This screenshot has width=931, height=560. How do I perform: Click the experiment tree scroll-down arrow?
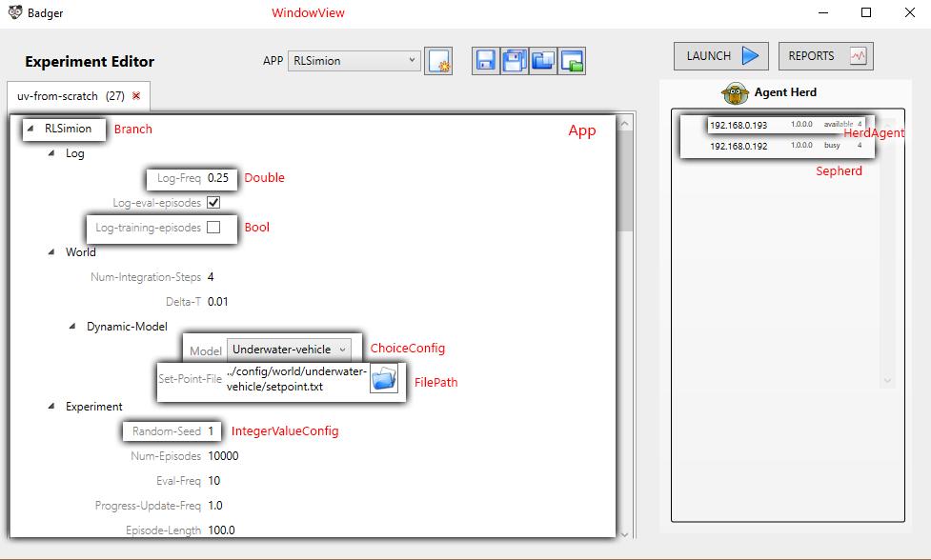624,534
